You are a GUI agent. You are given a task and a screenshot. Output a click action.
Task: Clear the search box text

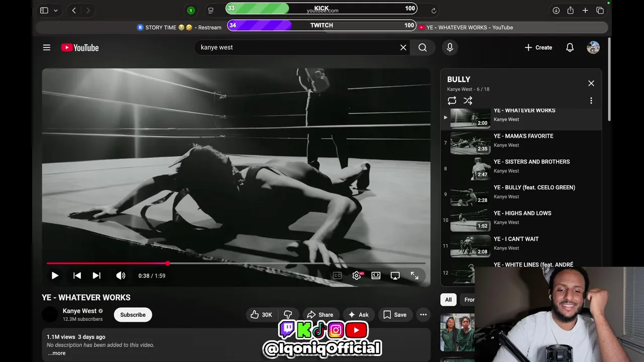pos(403,47)
